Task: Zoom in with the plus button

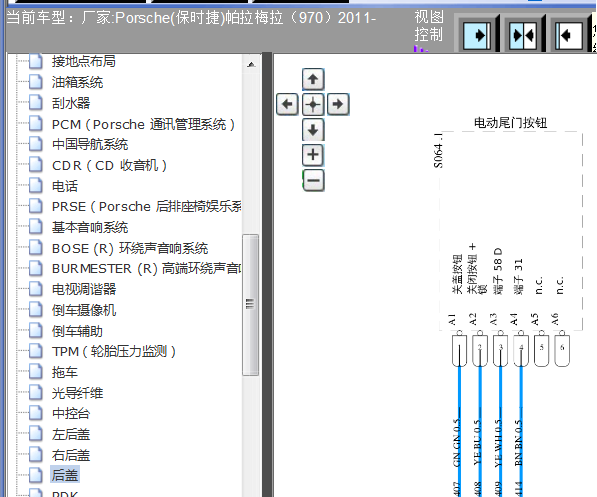Action: [313, 155]
